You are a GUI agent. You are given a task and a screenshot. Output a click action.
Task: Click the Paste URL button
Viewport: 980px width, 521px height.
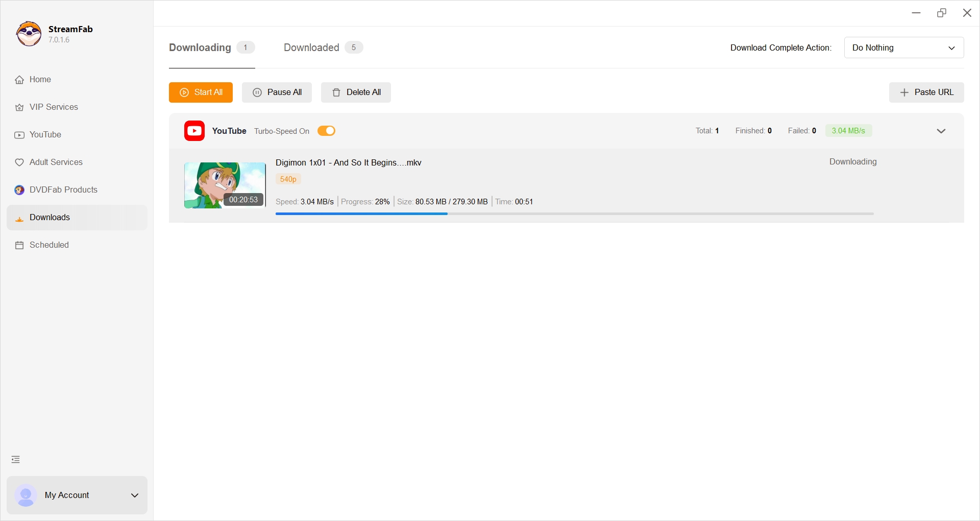click(x=926, y=92)
